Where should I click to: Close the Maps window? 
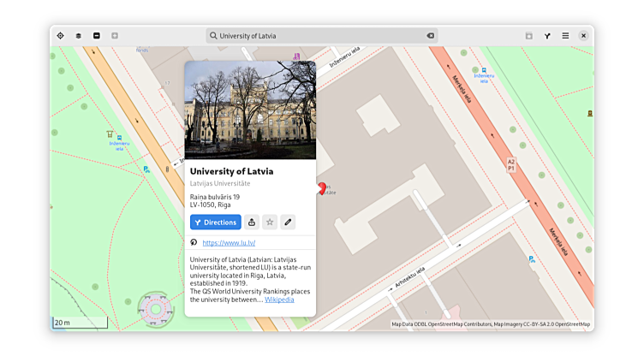(x=583, y=36)
